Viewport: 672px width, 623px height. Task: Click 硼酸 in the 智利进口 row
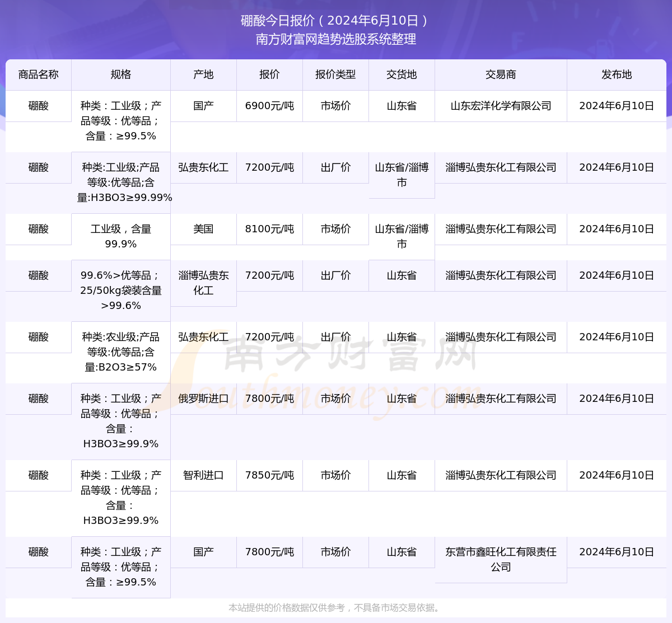(39, 475)
